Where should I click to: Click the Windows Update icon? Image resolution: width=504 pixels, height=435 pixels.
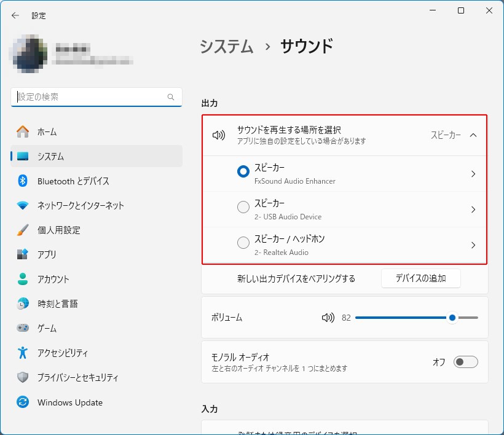coord(23,402)
